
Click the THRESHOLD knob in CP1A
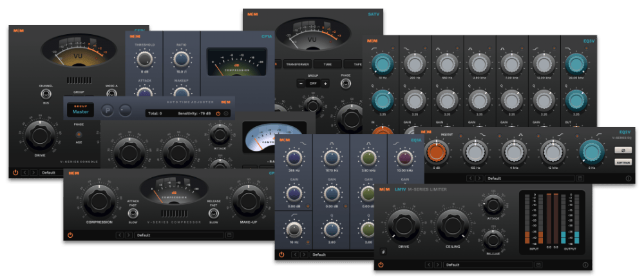click(144, 59)
